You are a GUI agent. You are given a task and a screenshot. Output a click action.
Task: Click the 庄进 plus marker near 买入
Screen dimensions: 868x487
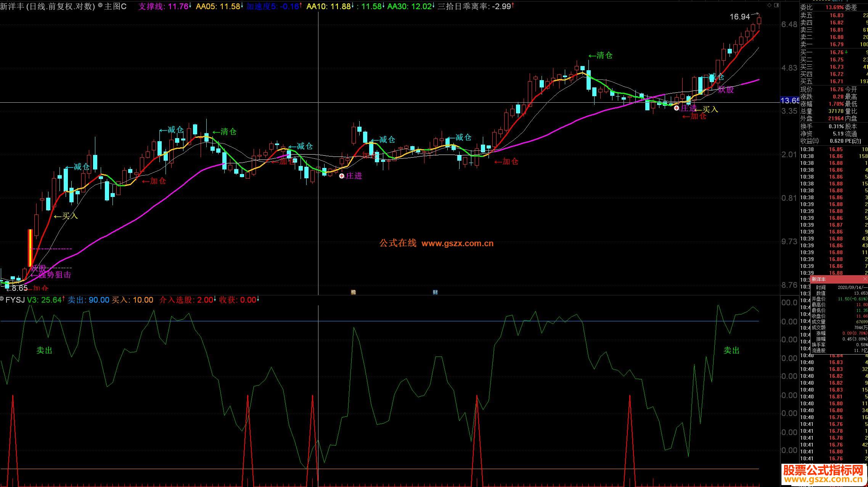coord(677,108)
